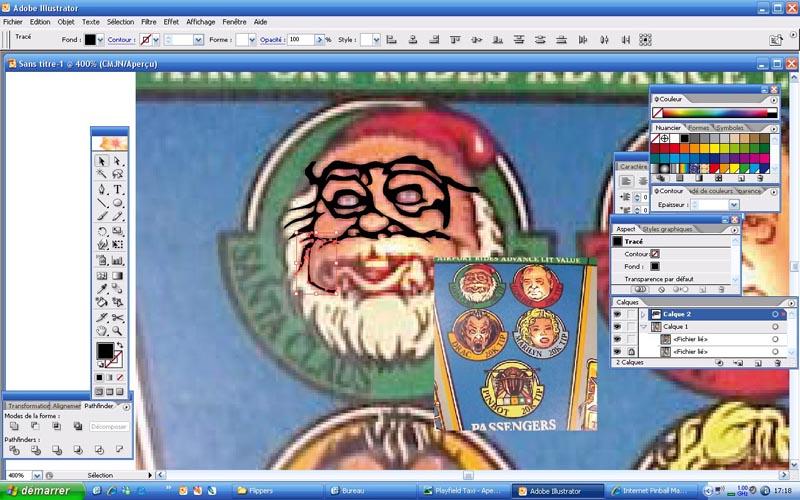The width and height of the screenshot is (800, 500).
Task: Click the Opacité link in control bar
Action: click(x=271, y=40)
